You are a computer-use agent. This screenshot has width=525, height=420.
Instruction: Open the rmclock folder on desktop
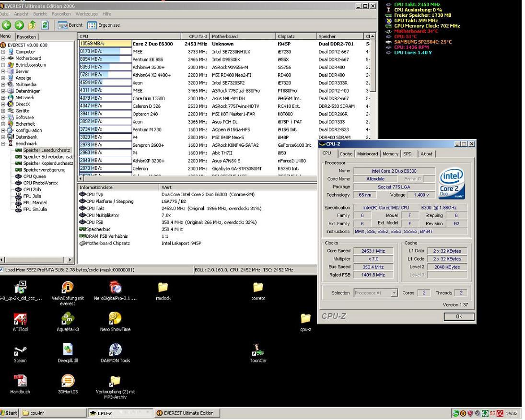coord(163,291)
